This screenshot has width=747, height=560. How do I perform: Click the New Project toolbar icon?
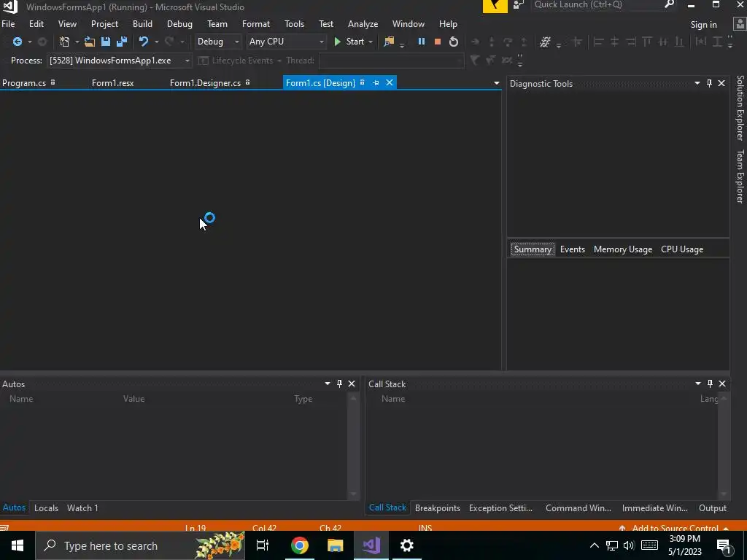64,42
